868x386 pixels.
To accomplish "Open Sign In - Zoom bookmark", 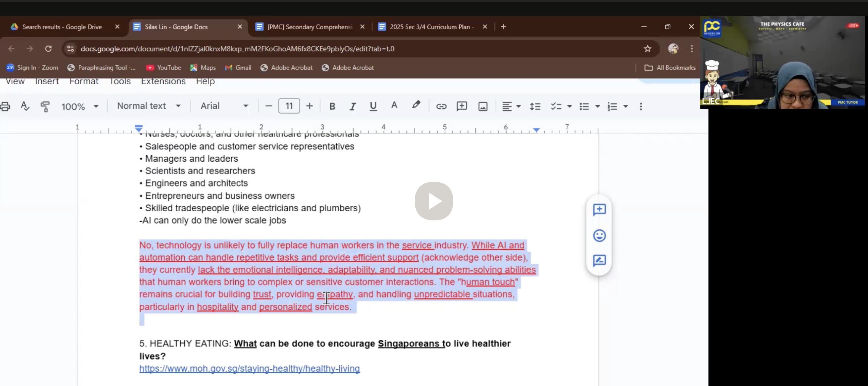I will 32,68.
